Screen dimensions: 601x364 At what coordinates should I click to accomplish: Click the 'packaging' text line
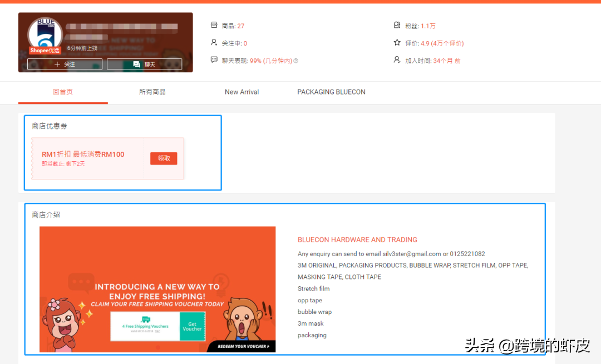click(312, 335)
